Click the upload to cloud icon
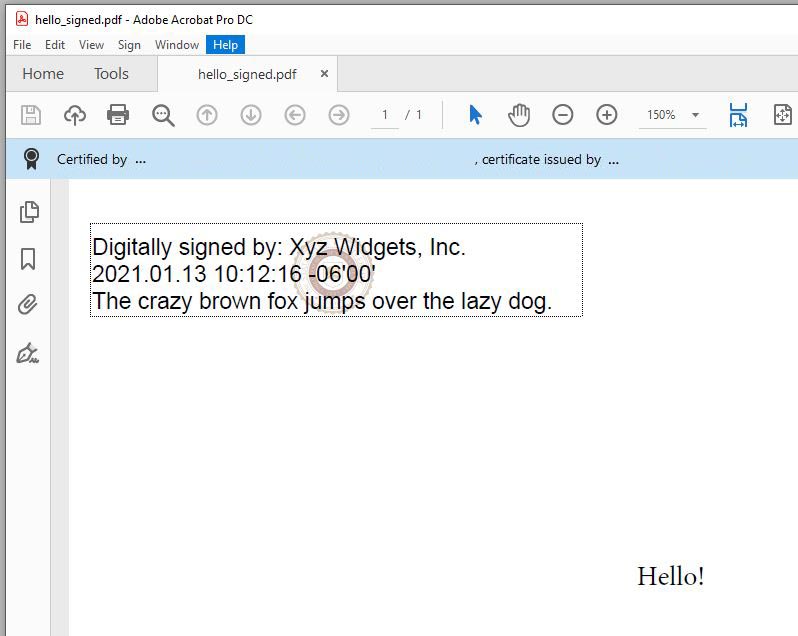 tap(75, 115)
